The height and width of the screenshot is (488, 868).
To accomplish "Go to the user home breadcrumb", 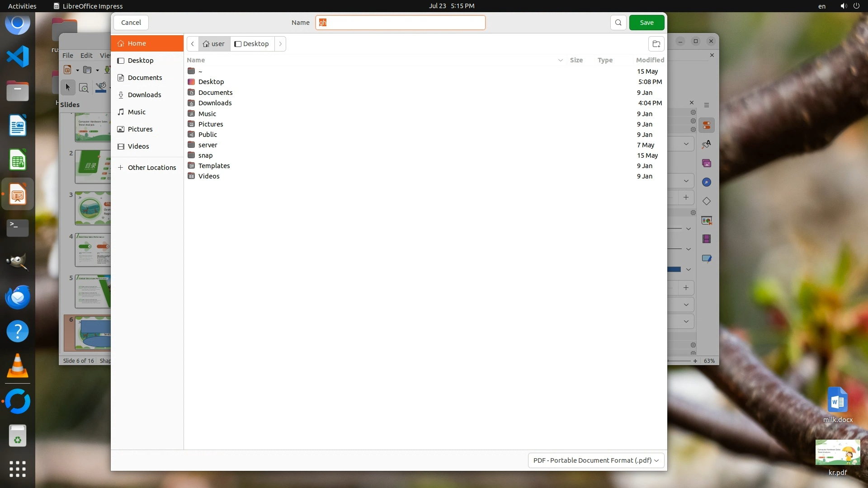I will 214,44.
